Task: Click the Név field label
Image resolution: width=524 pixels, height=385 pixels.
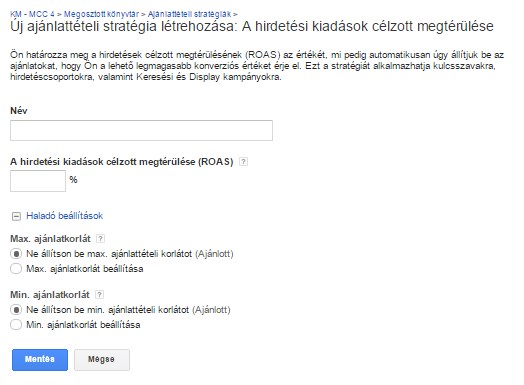Action: point(19,111)
